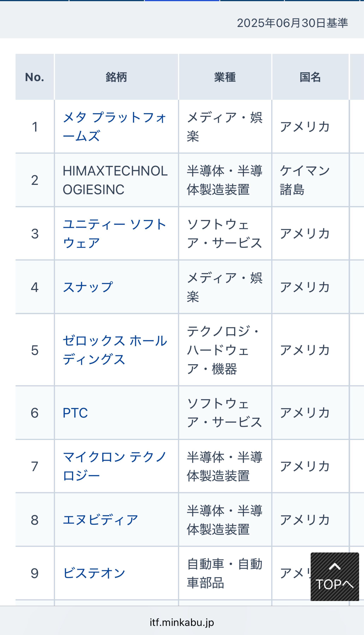Click the PTC stock link
The width and height of the screenshot is (364, 635).
click(x=75, y=413)
